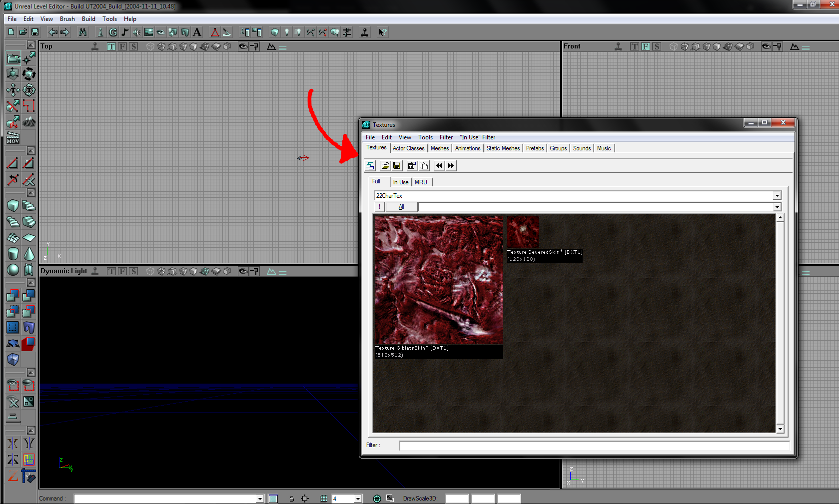
Task: Click the Undo arrow in main toolbar
Action: (x=52, y=32)
